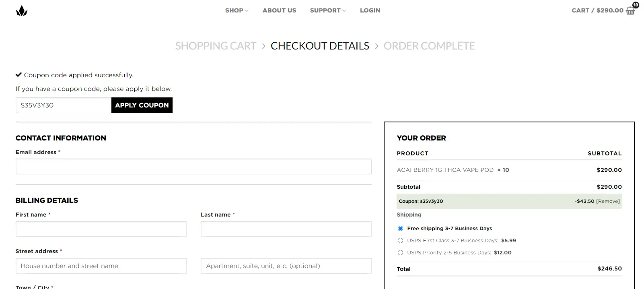644x289 pixels.
Task: Open the shopping cart basket icon
Action: tap(630, 11)
